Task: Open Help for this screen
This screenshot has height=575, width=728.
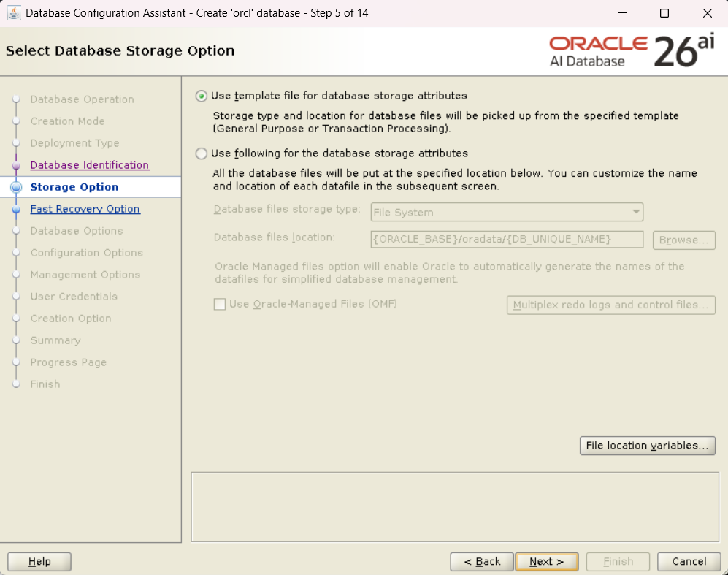Action: (x=39, y=561)
